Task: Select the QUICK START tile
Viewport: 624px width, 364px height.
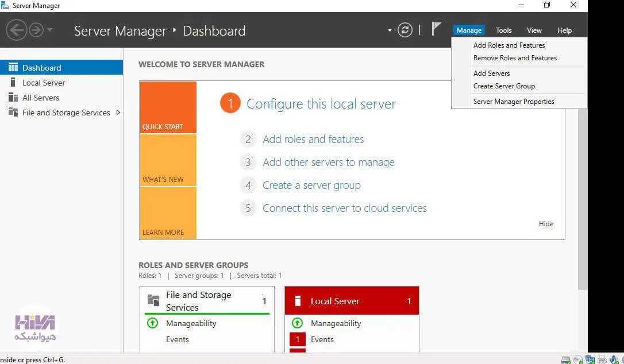Action: click(168, 107)
